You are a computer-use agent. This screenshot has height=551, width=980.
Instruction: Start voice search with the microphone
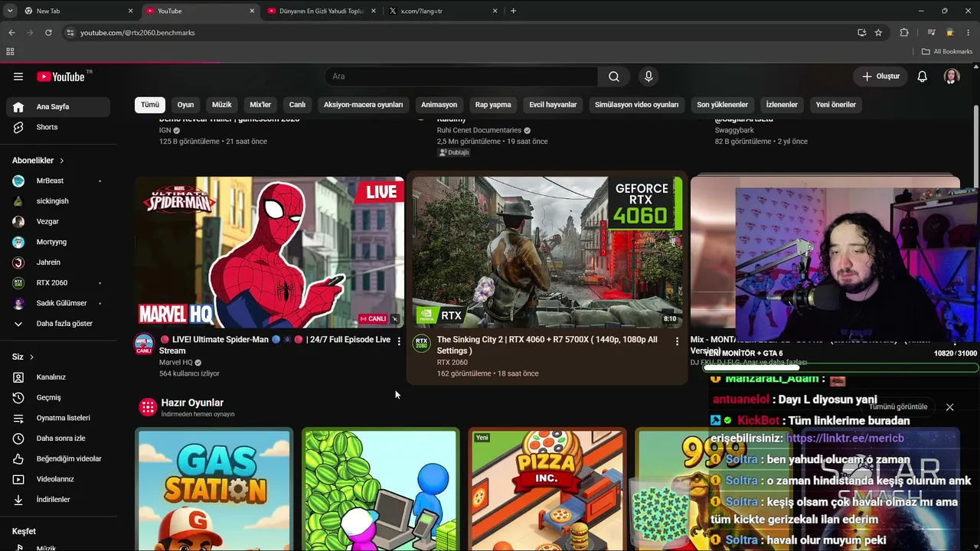coord(648,77)
